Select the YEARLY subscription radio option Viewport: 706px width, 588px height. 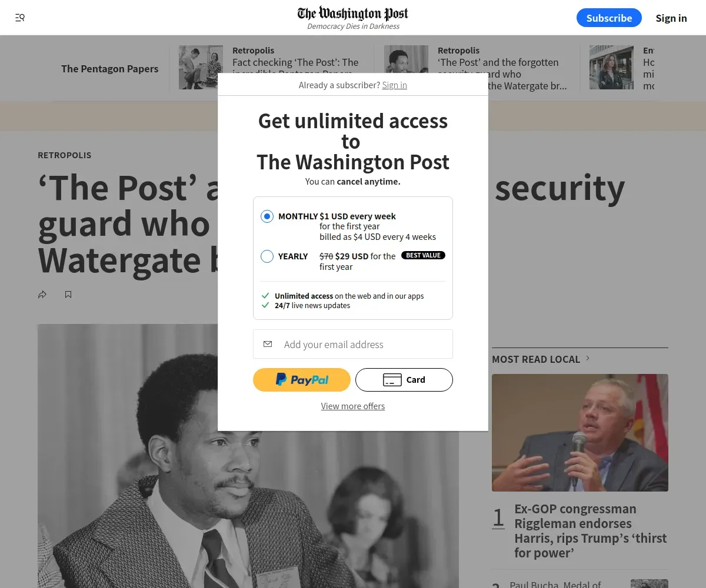coord(267,256)
